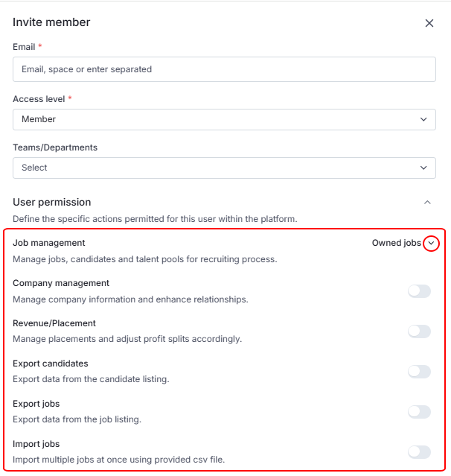Turn on Export jobs permission

419,412
